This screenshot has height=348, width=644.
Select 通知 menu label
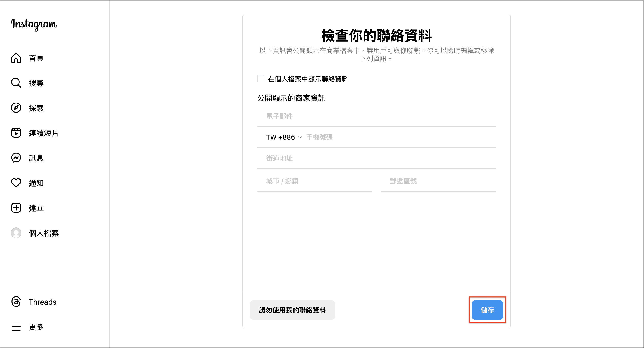tap(36, 183)
